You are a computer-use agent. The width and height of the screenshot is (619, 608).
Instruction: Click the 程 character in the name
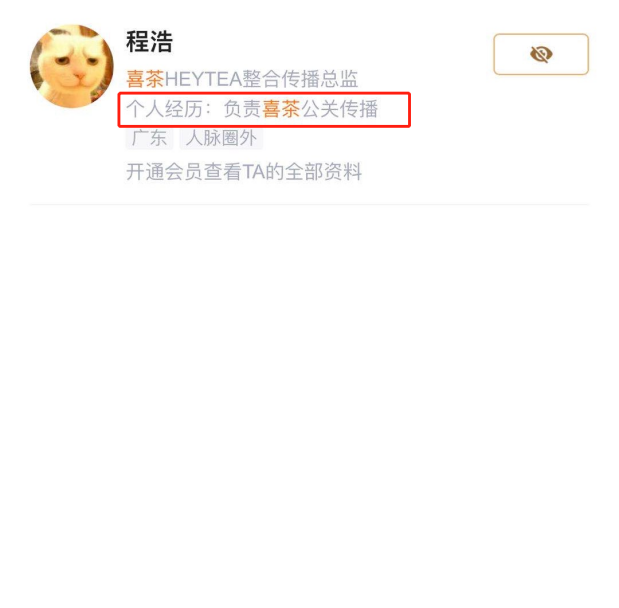point(137,41)
